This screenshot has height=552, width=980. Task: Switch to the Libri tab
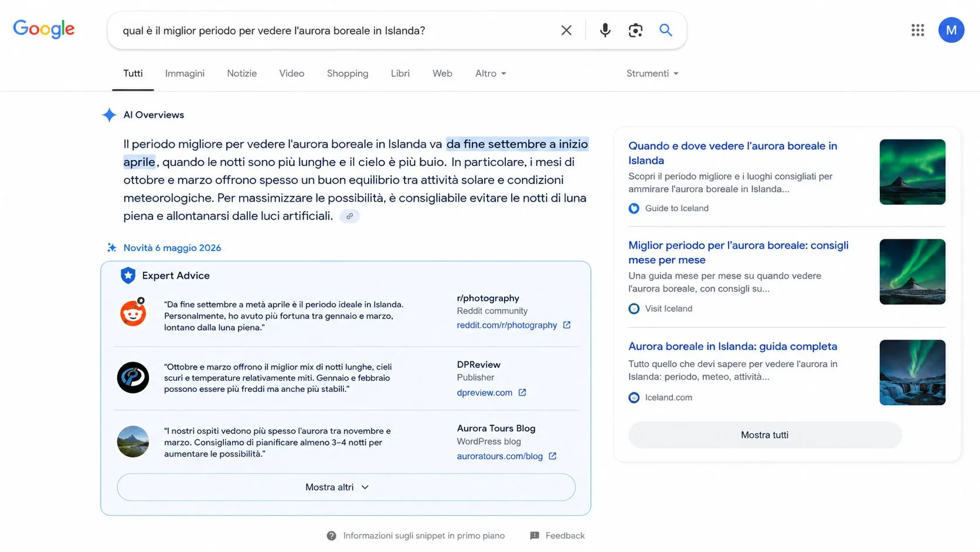[x=400, y=73]
